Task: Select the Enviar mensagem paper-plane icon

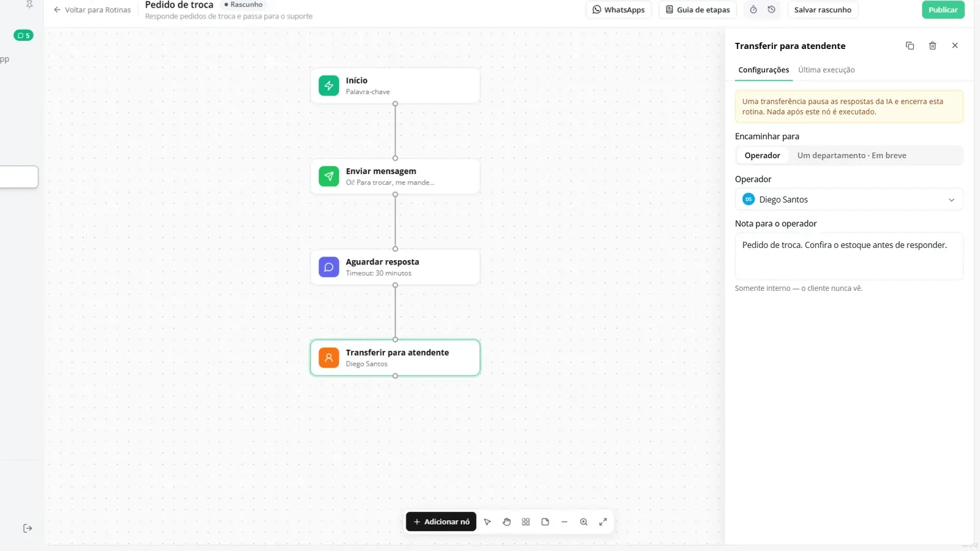Action: tap(329, 176)
